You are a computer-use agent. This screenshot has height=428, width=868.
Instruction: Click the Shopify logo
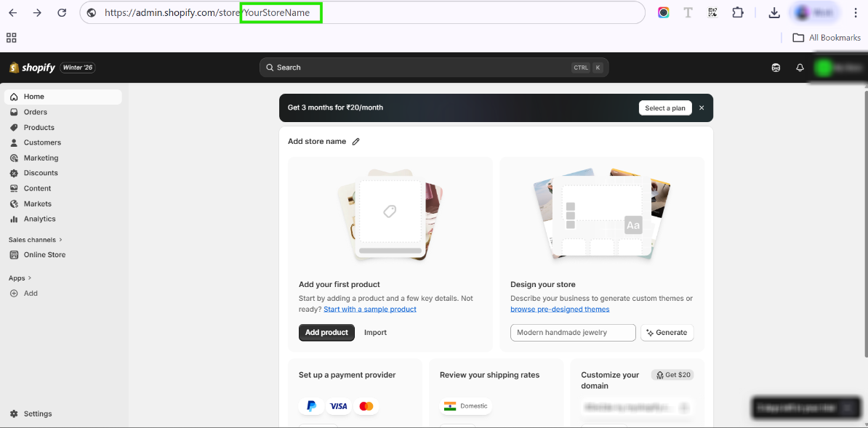[x=32, y=68]
